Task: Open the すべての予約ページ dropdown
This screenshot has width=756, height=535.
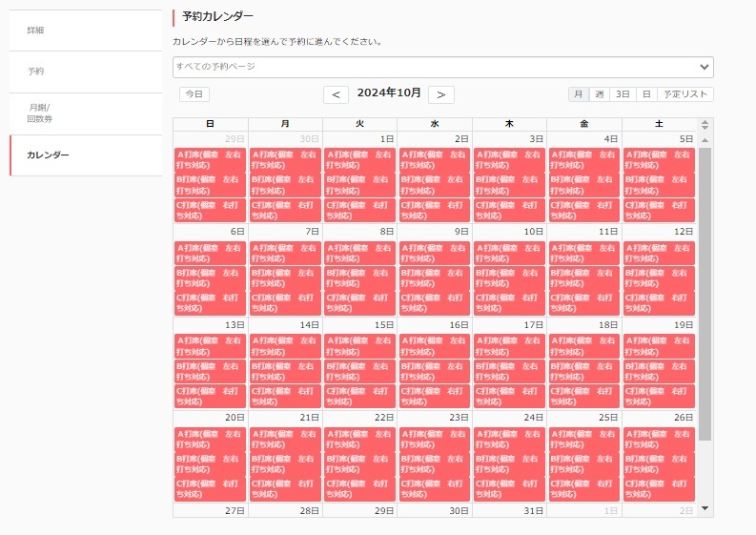Action: click(442, 67)
